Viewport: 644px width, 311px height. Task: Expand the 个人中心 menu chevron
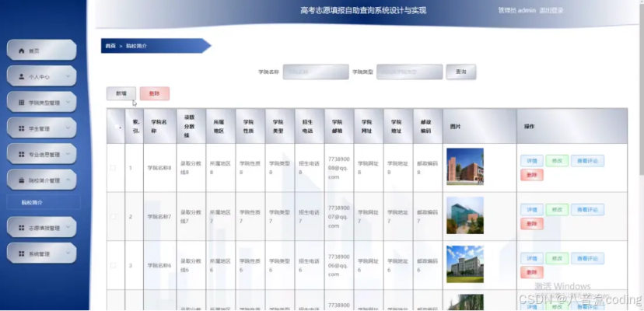(x=68, y=76)
